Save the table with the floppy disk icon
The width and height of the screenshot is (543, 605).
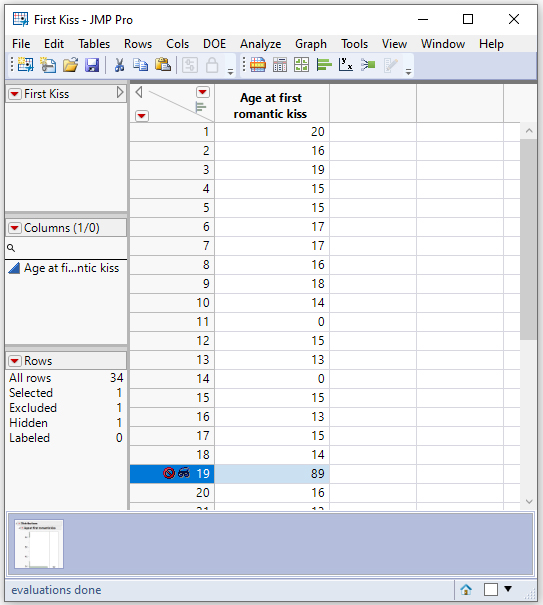[92, 65]
